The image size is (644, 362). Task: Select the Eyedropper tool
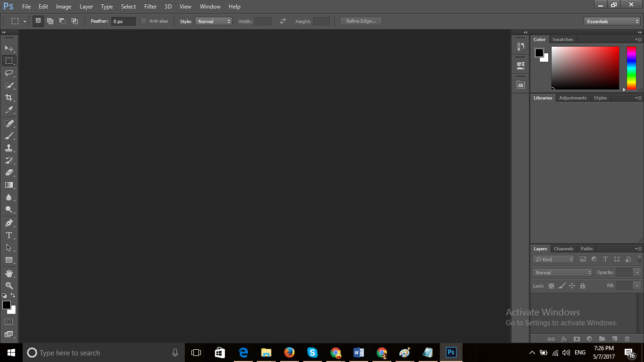(9, 110)
